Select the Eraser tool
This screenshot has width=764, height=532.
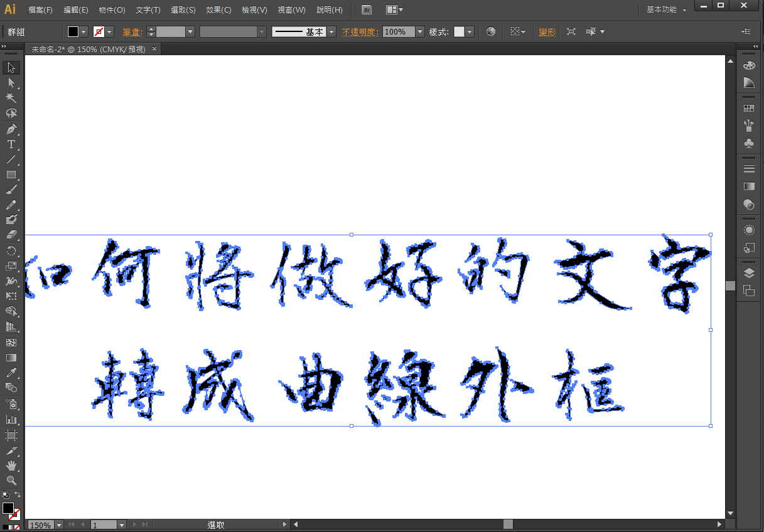tap(11, 235)
